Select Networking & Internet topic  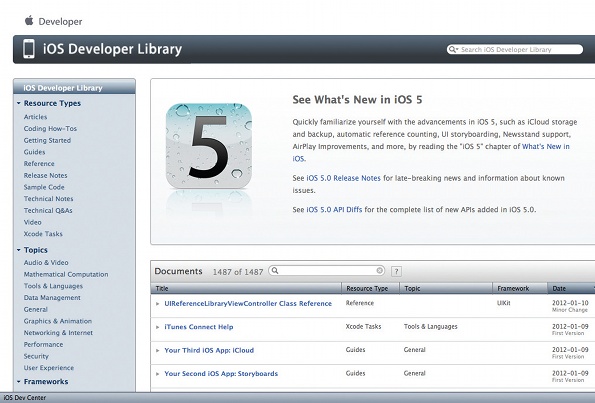pos(58,333)
